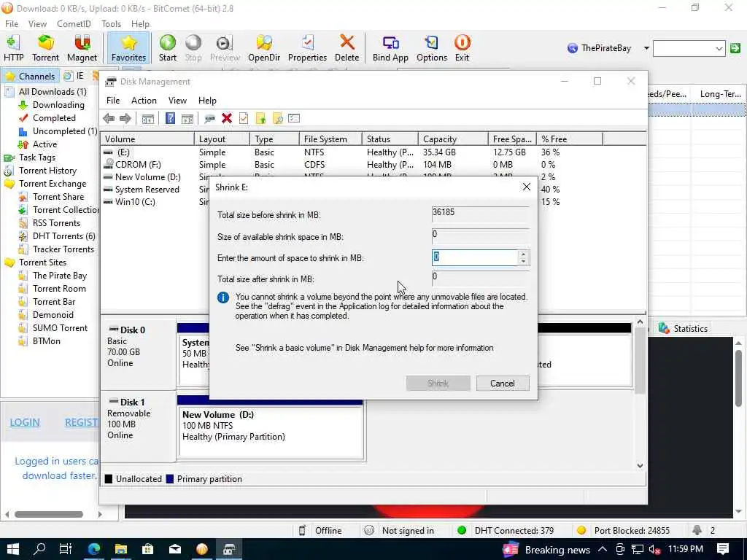The image size is (747, 560).
Task: Click the Bind App toolbar icon
Action: tap(390, 48)
